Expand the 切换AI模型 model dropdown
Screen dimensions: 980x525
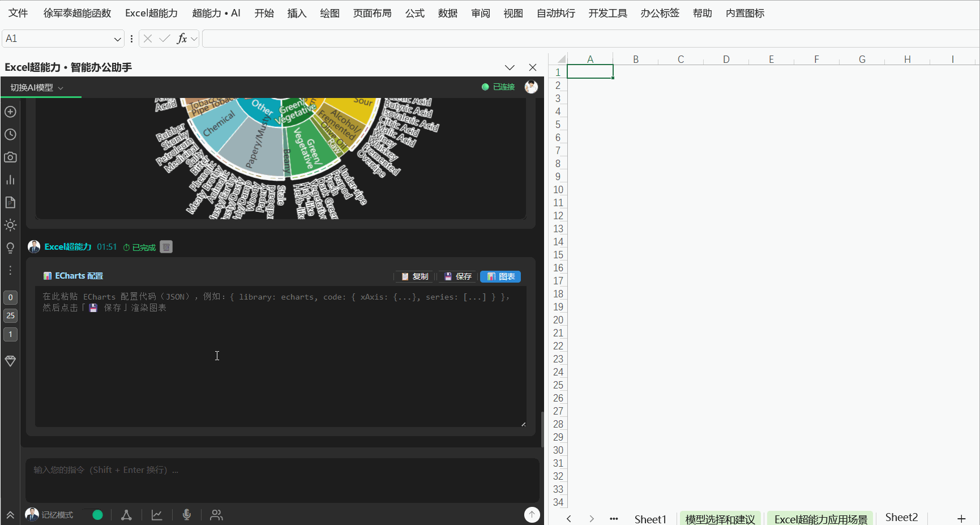coord(37,87)
